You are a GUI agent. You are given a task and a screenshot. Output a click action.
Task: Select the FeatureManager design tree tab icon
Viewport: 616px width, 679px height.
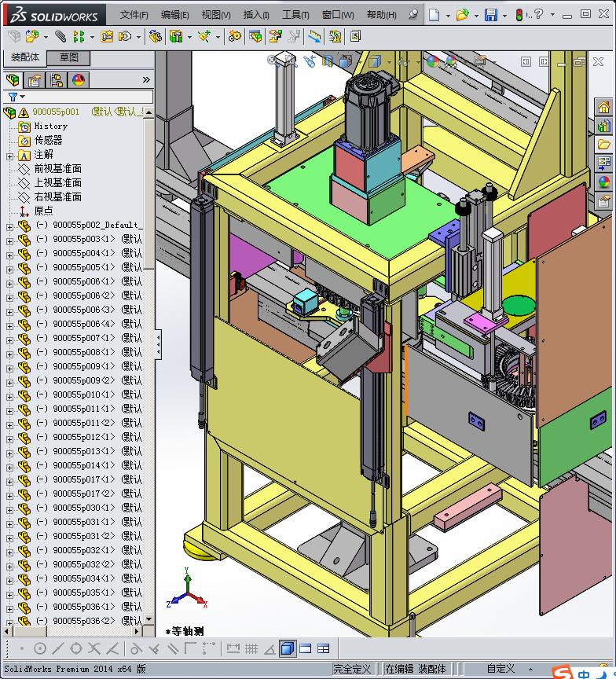(x=13, y=79)
